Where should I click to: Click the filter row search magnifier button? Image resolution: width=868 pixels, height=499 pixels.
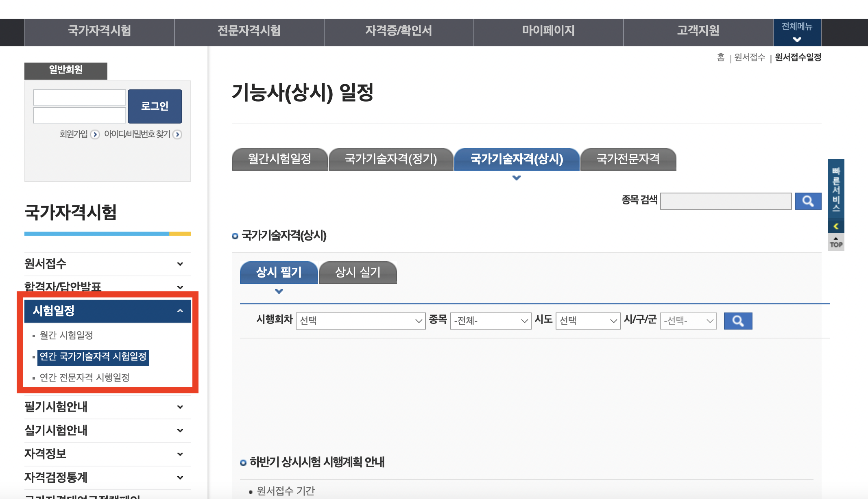tap(738, 321)
